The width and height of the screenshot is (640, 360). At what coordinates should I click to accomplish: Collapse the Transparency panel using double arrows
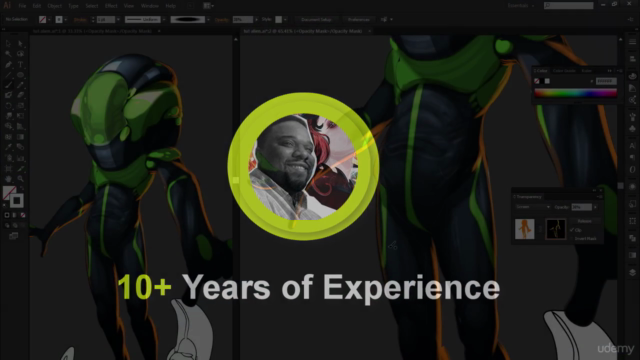tap(595, 191)
